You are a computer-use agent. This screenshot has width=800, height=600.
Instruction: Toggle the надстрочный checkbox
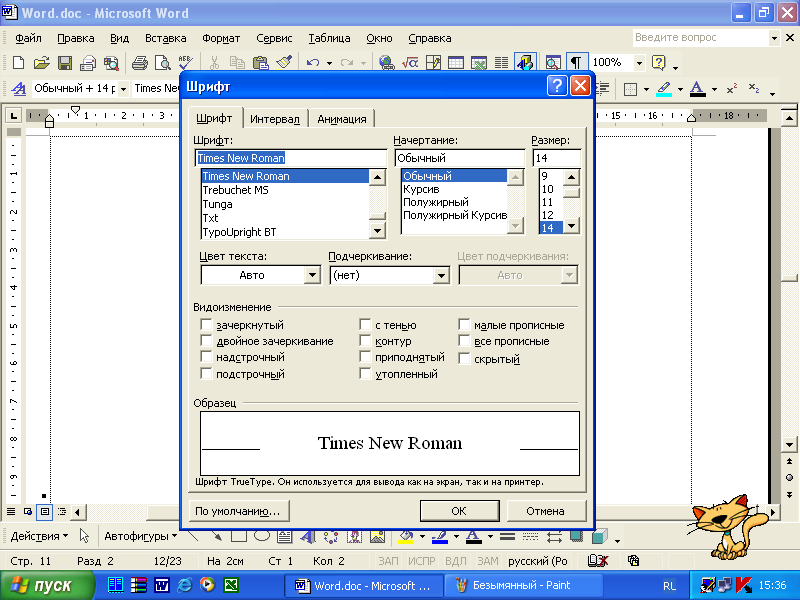[x=206, y=357]
